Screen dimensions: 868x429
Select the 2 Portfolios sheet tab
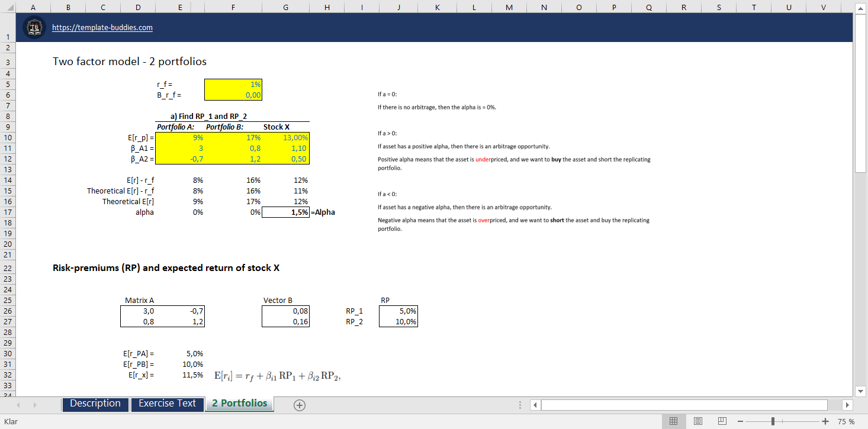240,404
